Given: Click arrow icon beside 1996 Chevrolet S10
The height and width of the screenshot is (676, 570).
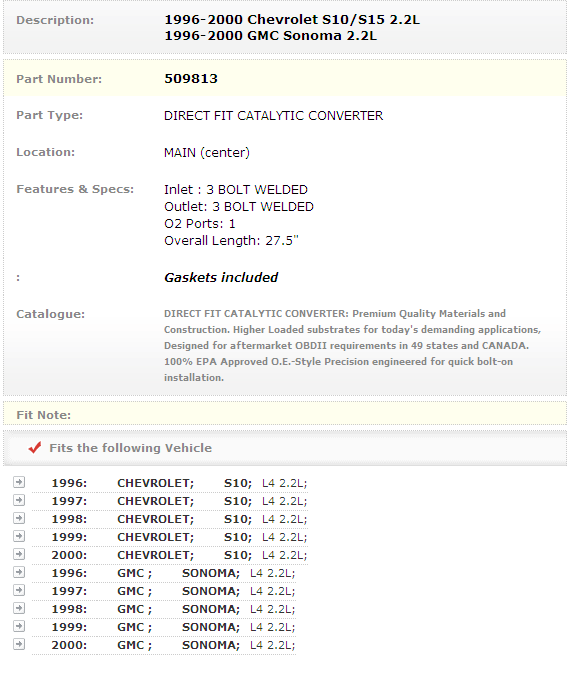Looking at the screenshot, I should tap(19, 482).
